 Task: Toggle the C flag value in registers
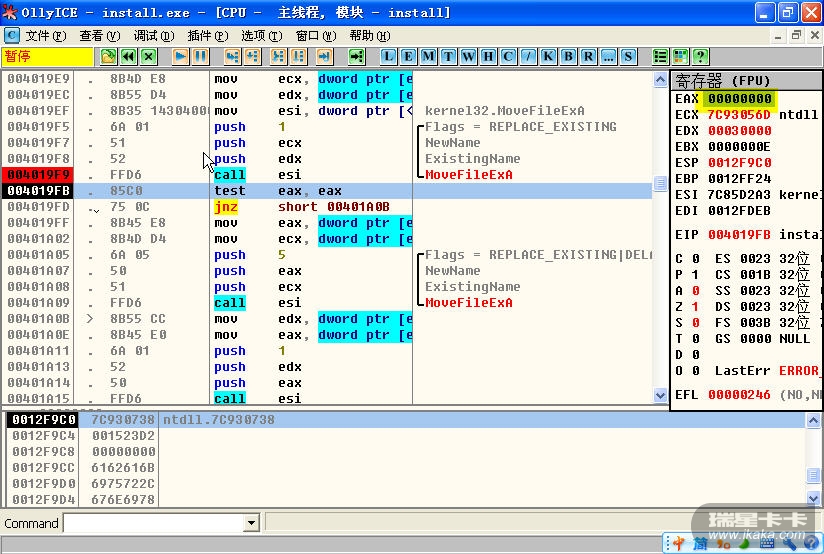tap(694, 259)
